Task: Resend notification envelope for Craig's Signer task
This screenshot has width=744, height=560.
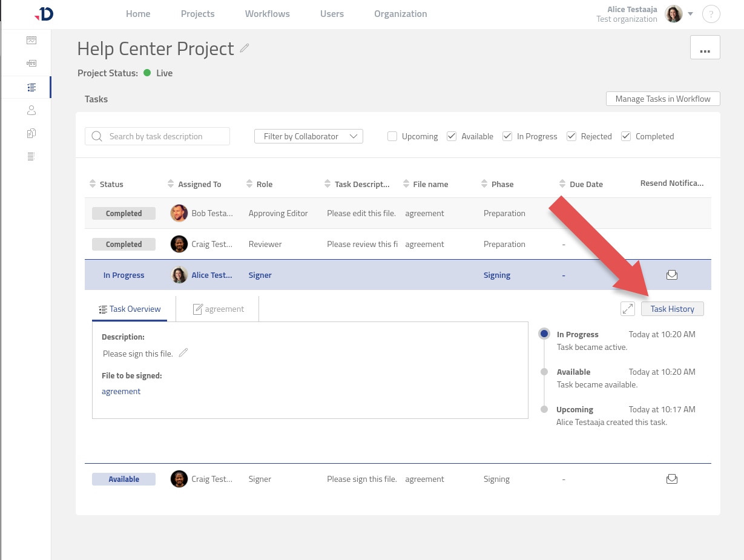Action: [x=671, y=479]
